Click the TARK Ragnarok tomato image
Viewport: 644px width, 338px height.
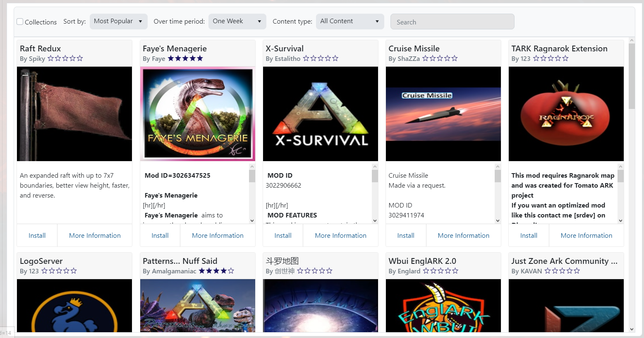tap(566, 114)
